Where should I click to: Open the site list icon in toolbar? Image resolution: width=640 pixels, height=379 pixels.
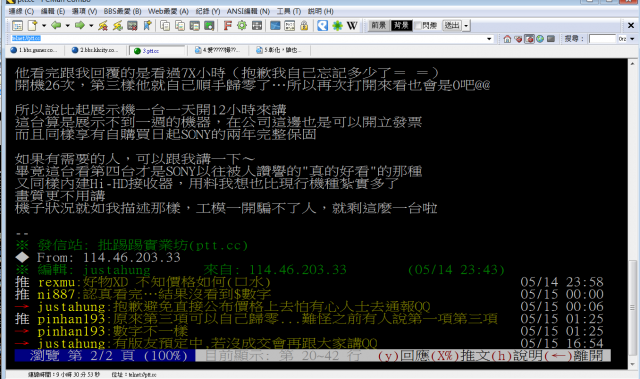[17, 26]
